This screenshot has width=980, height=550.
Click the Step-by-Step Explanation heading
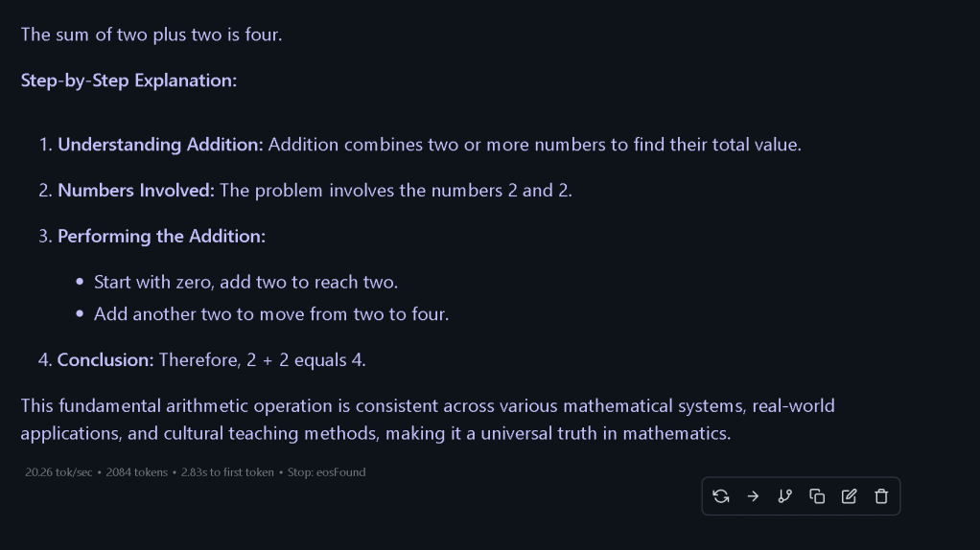click(x=128, y=80)
